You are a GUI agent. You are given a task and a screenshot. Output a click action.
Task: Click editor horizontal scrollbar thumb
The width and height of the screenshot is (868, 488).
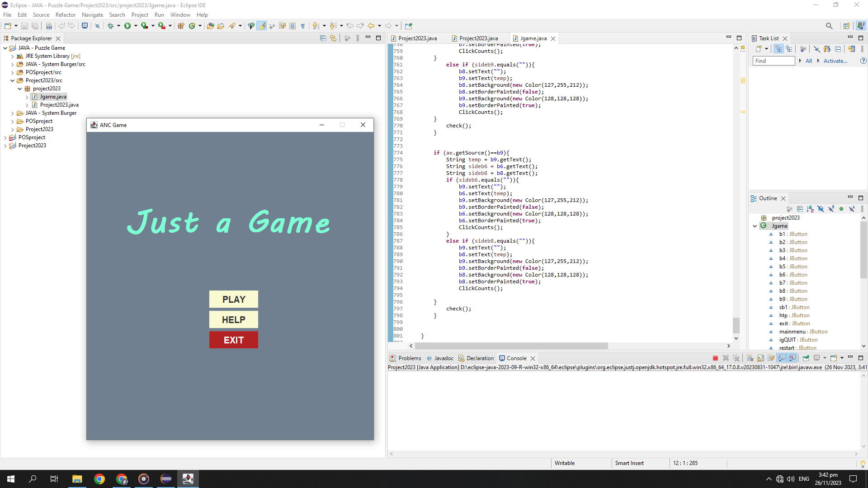tap(511, 346)
